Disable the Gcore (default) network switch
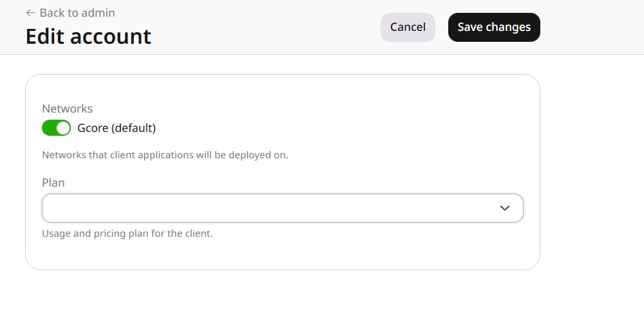The height and width of the screenshot is (314, 644). 56,128
